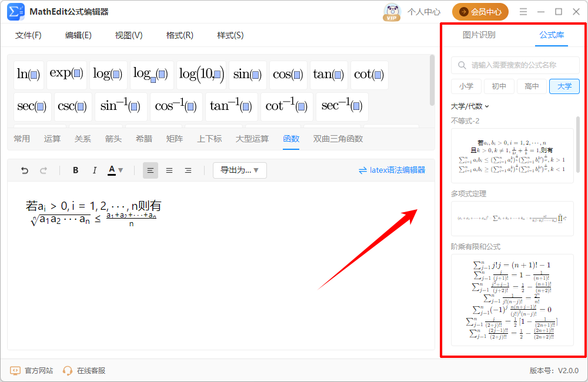
Task: Filter formulas by 小学 level
Action: pos(466,86)
